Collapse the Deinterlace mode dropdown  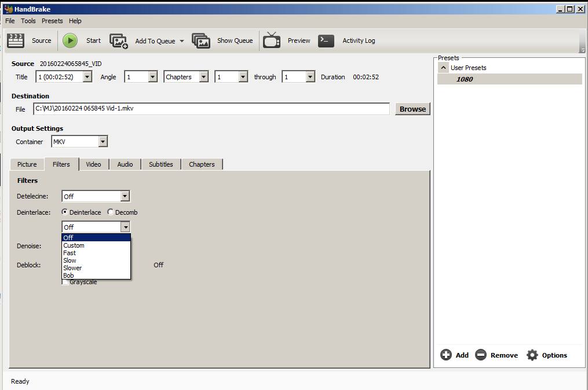tap(125, 227)
